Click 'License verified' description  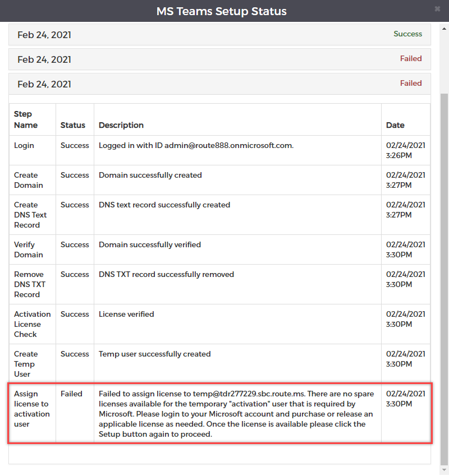[x=126, y=314]
